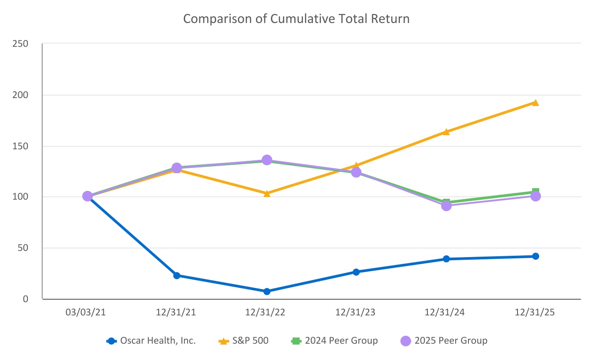
Task: Click the "2025 Peer Group" legend label
Action: (451, 341)
